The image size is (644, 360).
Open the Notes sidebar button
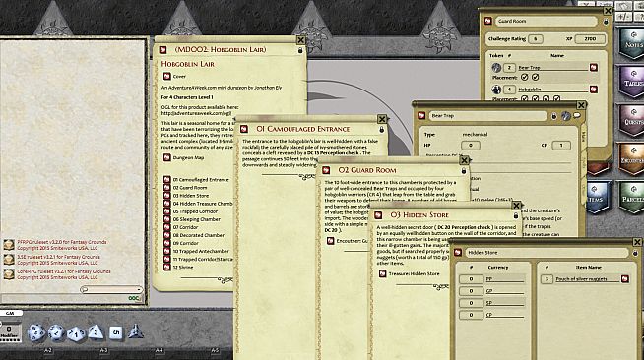(x=632, y=42)
